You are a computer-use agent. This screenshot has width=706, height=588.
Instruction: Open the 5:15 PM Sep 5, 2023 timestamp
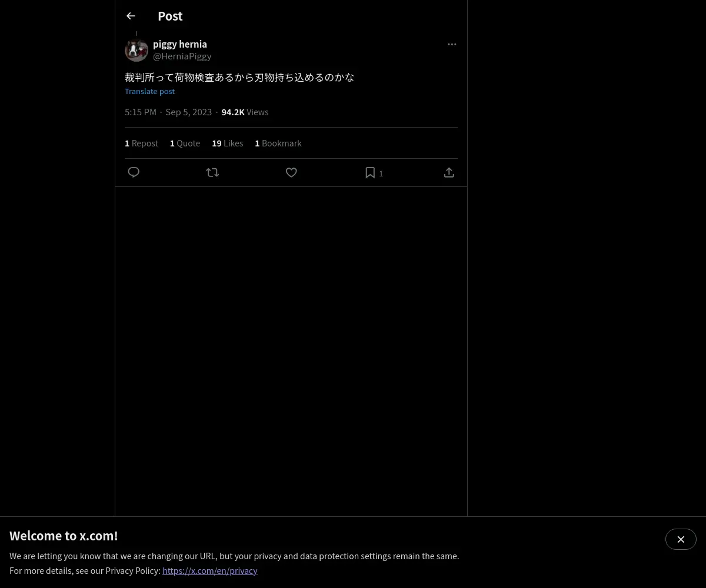pyautogui.click(x=168, y=112)
